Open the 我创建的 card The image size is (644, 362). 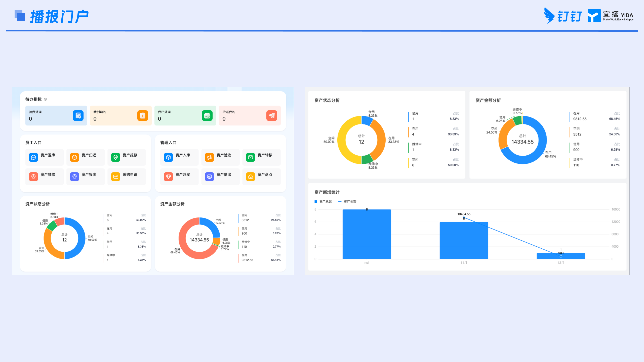click(121, 116)
